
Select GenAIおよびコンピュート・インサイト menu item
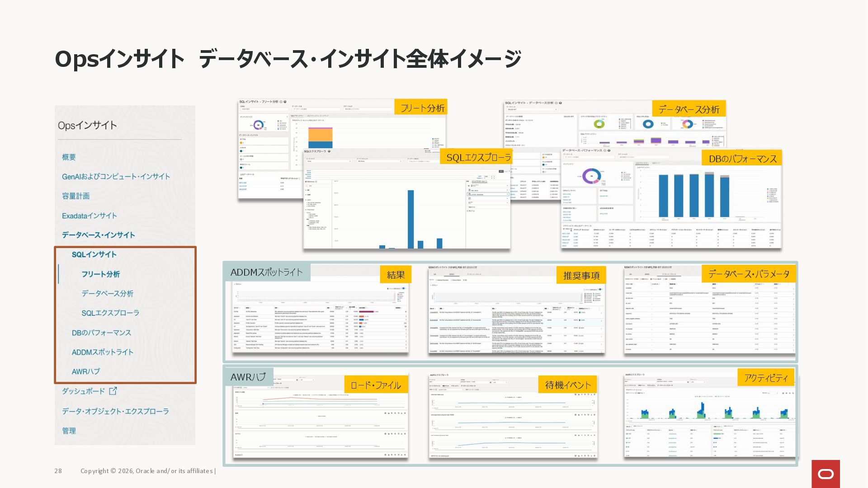tap(116, 177)
